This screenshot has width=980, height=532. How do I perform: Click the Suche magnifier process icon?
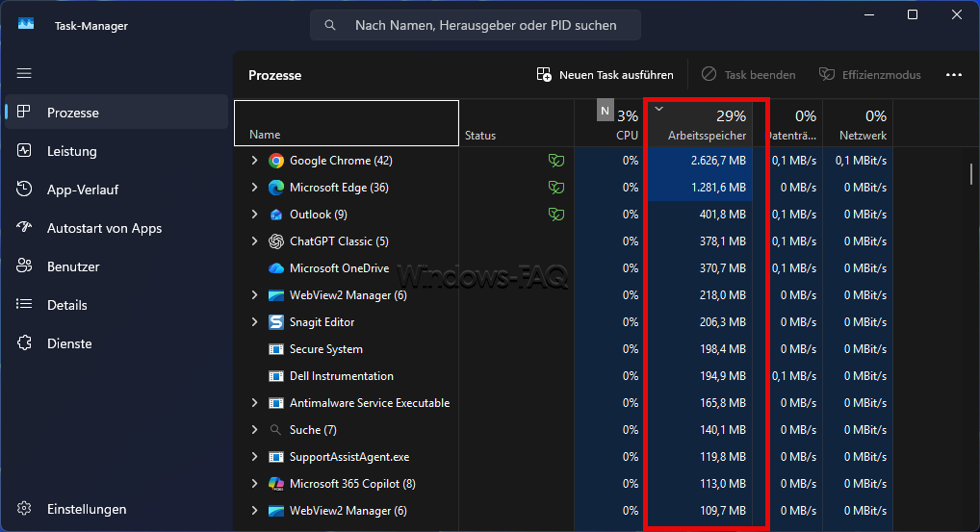[x=275, y=430]
